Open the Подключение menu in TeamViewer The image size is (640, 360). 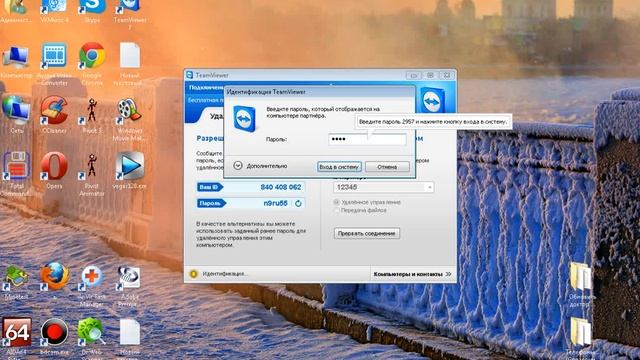pyautogui.click(x=205, y=87)
